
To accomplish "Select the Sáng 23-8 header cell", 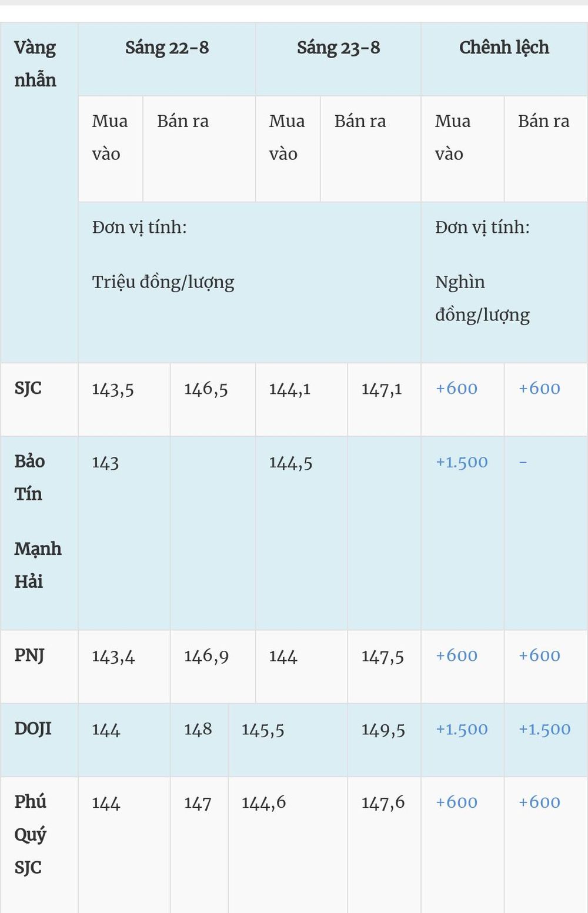I will pyautogui.click(x=338, y=59).
